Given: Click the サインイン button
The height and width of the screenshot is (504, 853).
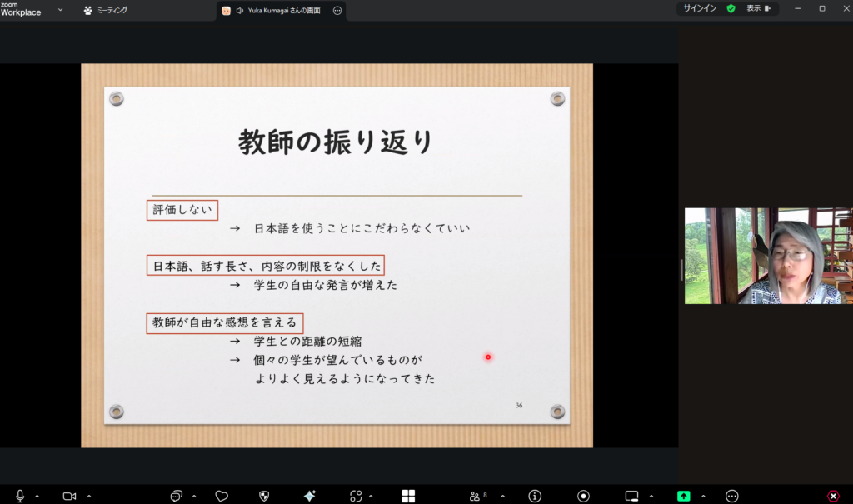Looking at the screenshot, I should [x=700, y=8].
